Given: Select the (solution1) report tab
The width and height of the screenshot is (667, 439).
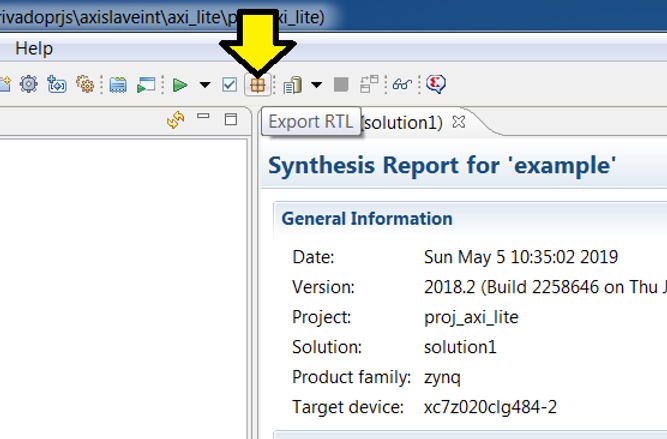Looking at the screenshot, I should 402,123.
